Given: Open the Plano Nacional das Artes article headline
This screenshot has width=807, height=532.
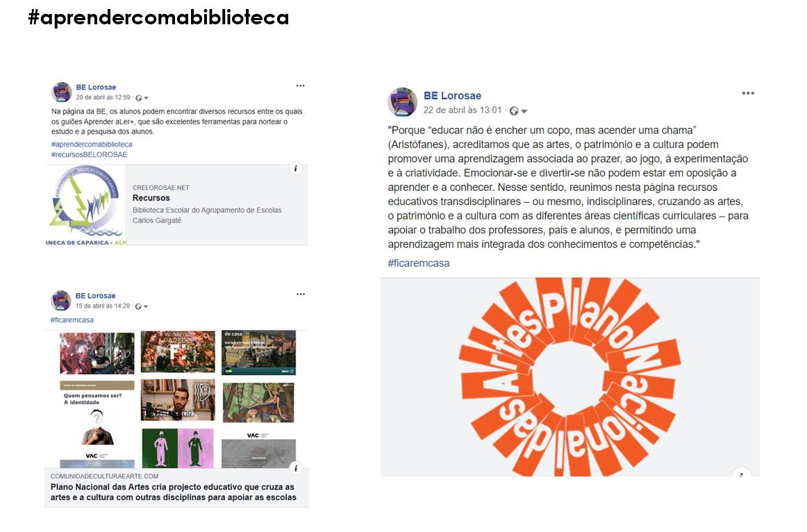Looking at the screenshot, I should pos(174,492).
